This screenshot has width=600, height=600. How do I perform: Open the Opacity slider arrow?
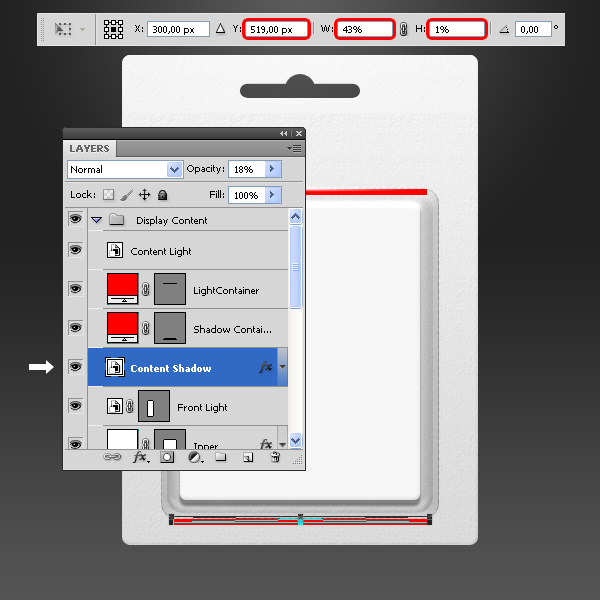(x=273, y=169)
